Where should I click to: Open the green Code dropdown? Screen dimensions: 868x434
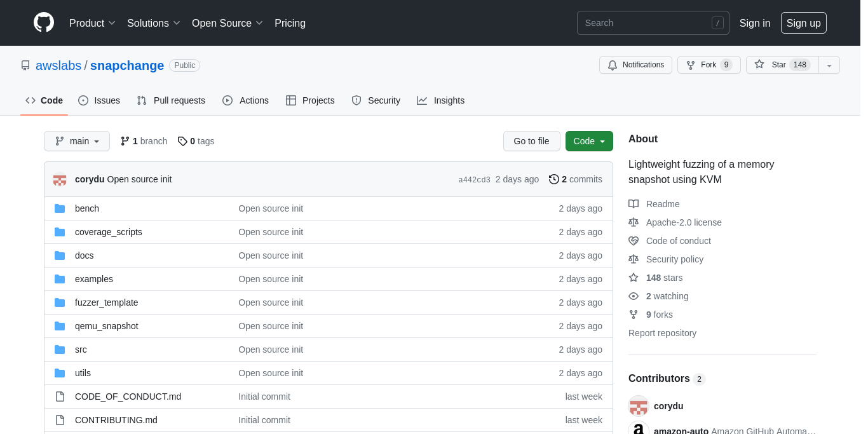click(x=589, y=141)
